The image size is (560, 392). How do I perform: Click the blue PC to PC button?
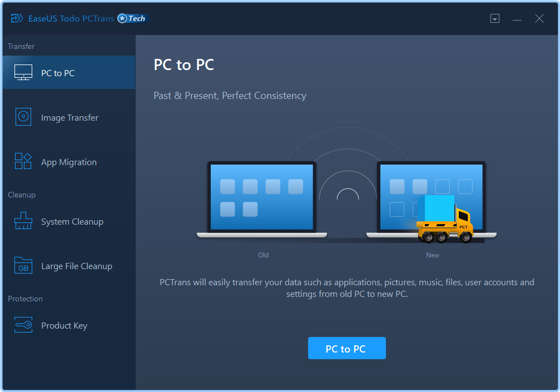pyautogui.click(x=347, y=348)
